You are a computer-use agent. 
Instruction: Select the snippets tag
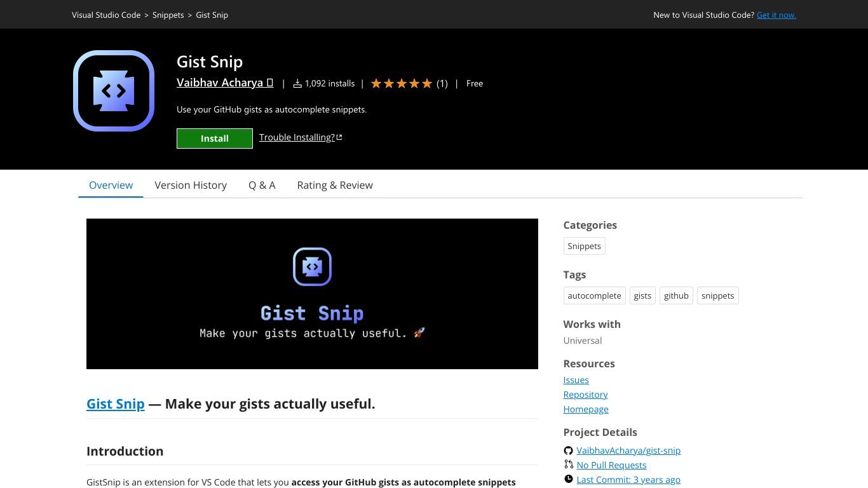pyautogui.click(x=717, y=295)
